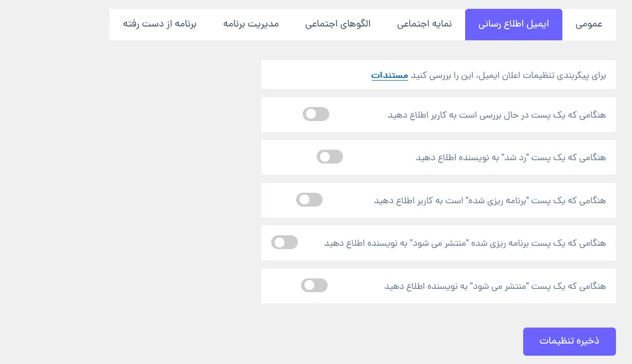This screenshot has height=364, width=632.
Task: Switch to the عمومی tab
Action: (589, 24)
